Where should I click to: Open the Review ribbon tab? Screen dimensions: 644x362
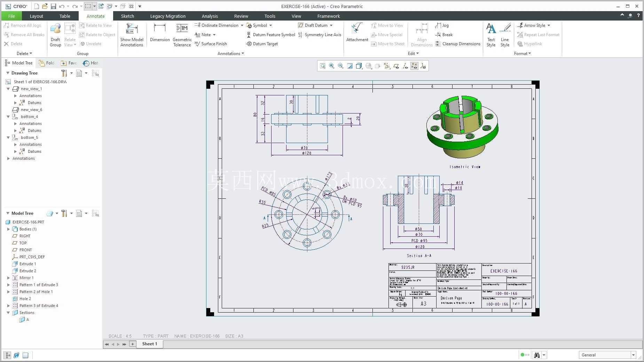[241, 16]
